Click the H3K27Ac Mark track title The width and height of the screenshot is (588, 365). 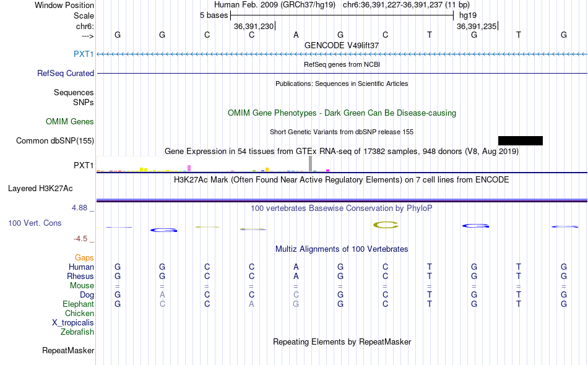tap(342, 179)
